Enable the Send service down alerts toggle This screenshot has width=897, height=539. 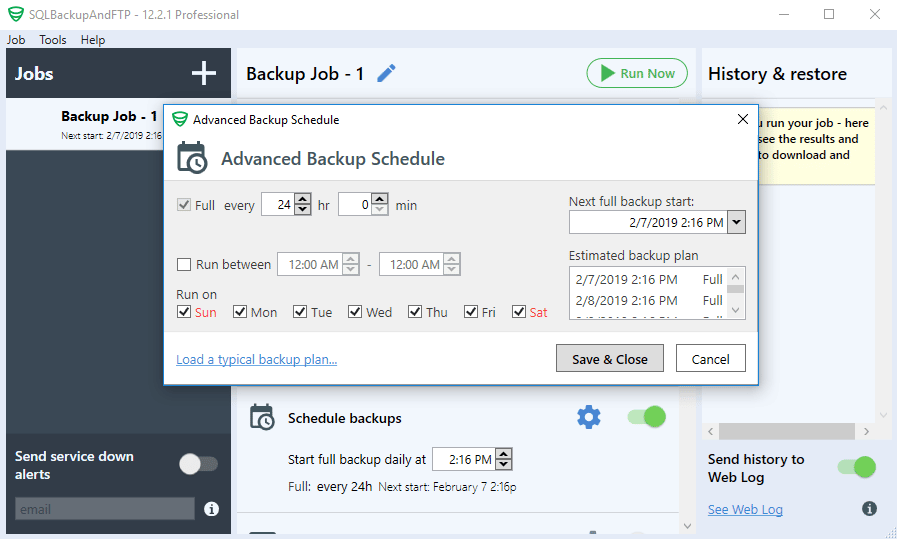(199, 463)
